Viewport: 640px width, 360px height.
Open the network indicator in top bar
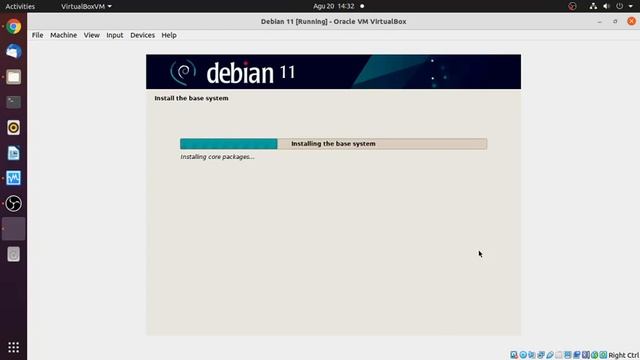(x=593, y=6)
